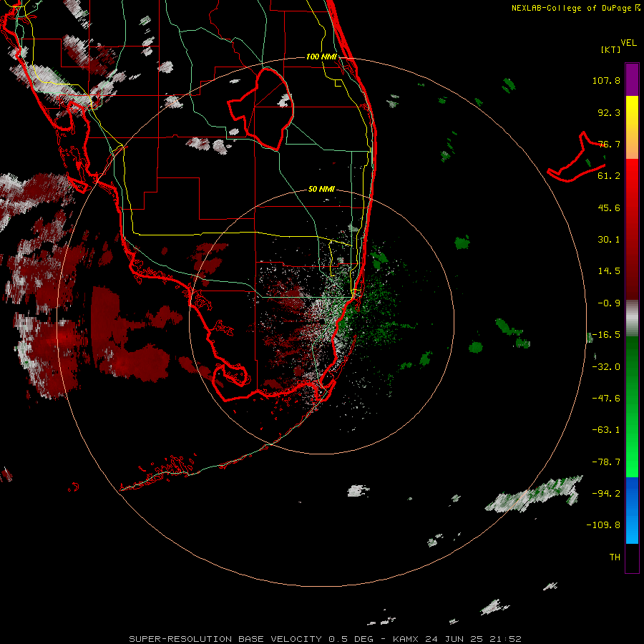
Task: Select the -109.8 value on the velocity scale
Action: [x=603, y=525]
